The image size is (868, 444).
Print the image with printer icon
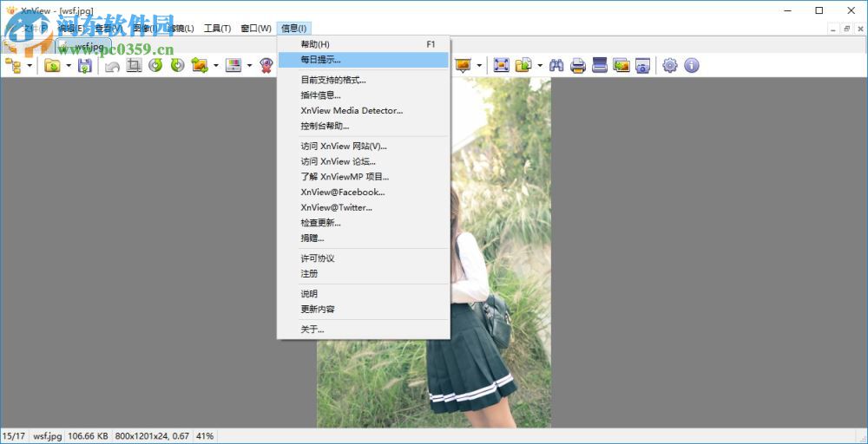coord(578,66)
